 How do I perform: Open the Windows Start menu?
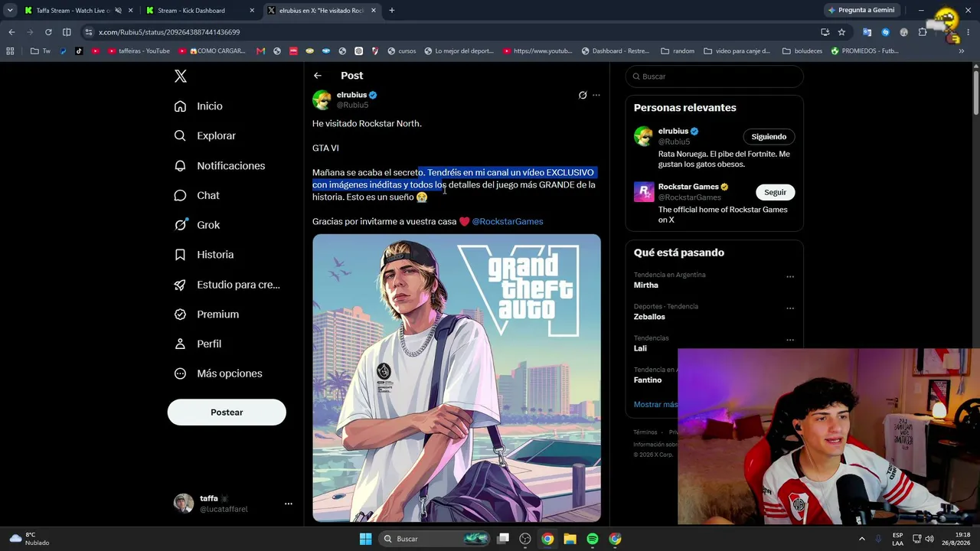tap(365, 539)
